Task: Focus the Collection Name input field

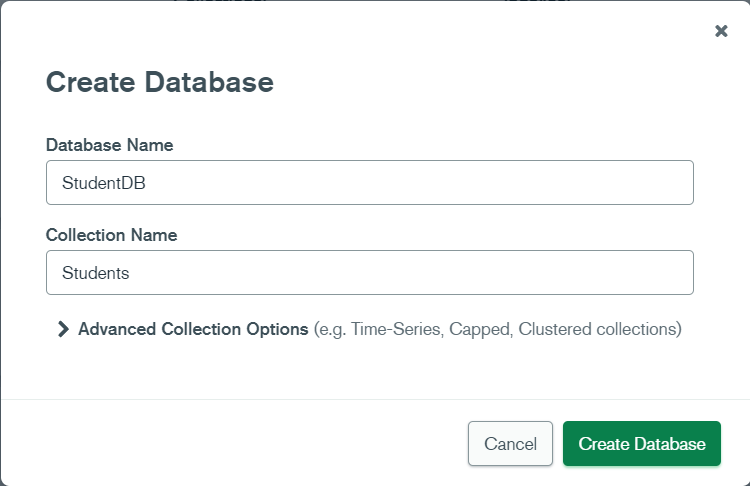Action: pyautogui.click(x=369, y=273)
